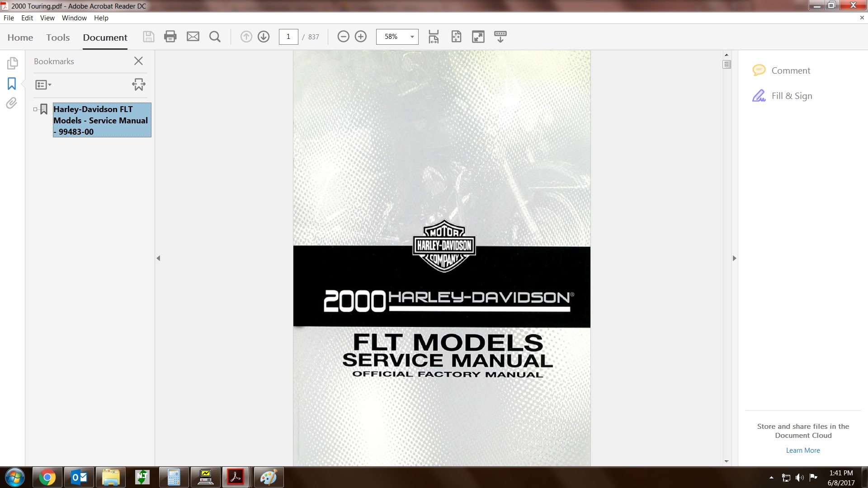Open the Attachments paperclip panel
Screen dimensions: 868x488
point(12,103)
